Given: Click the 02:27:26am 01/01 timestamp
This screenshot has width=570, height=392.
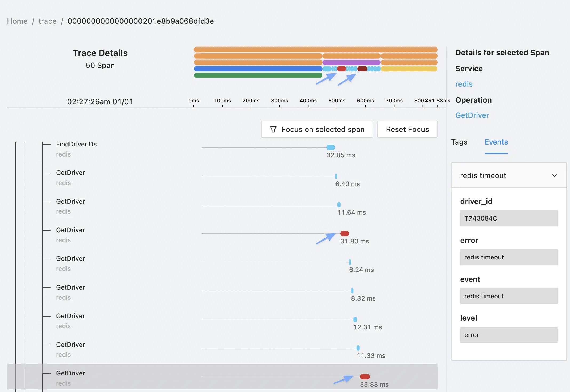Looking at the screenshot, I should [x=100, y=102].
